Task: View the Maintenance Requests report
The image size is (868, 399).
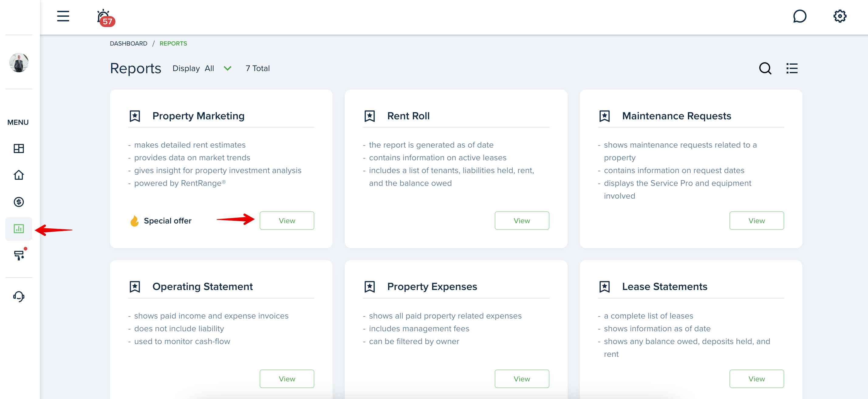Action: [x=757, y=221]
